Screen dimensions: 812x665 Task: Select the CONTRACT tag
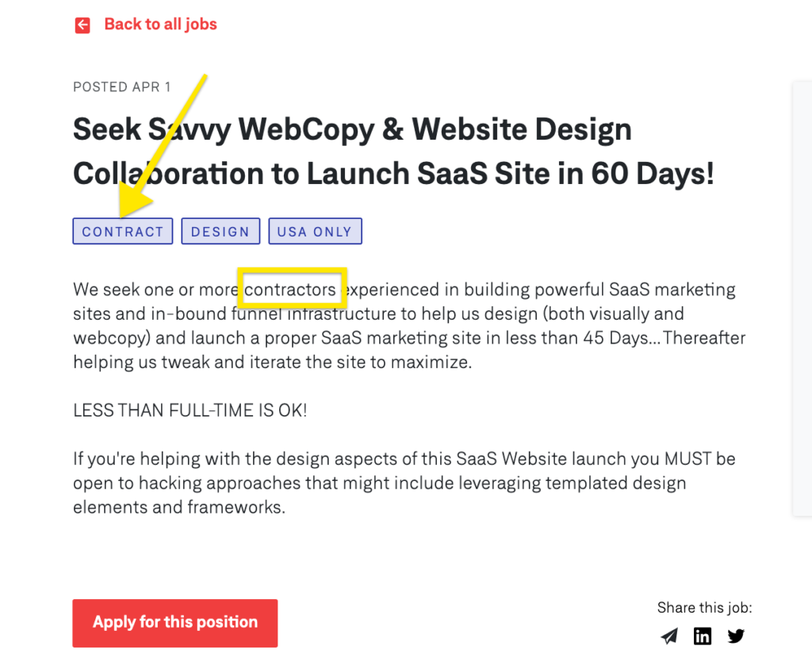point(123,232)
